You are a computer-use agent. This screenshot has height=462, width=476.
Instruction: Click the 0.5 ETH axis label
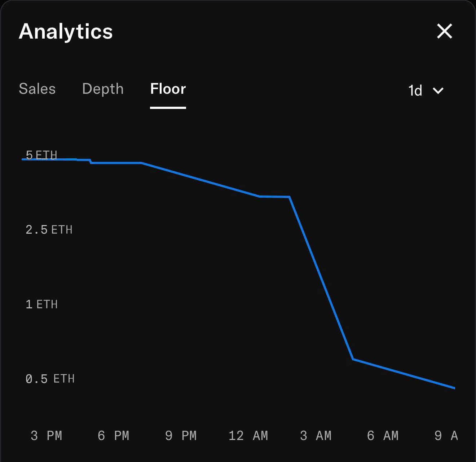pyautogui.click(x=50, y=379)
